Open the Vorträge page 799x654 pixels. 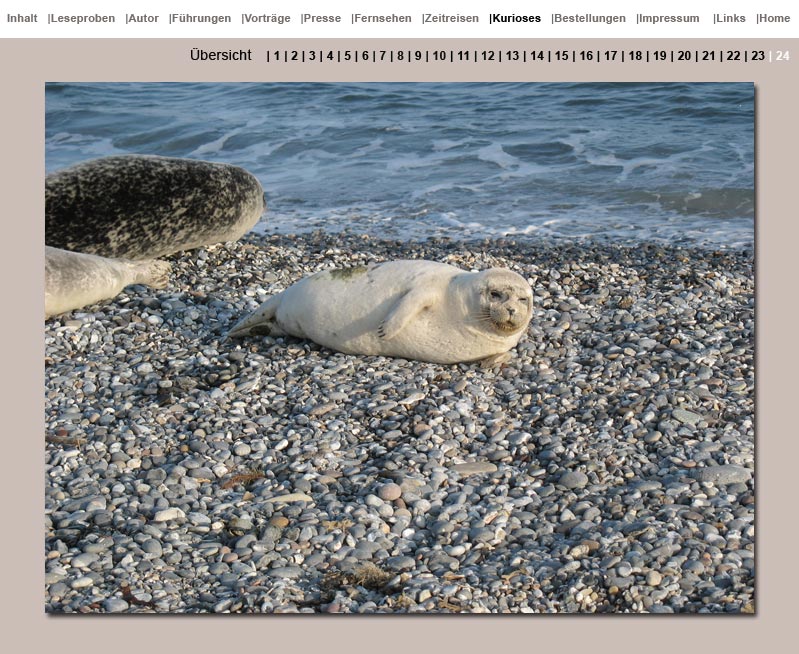click(267, 18)
